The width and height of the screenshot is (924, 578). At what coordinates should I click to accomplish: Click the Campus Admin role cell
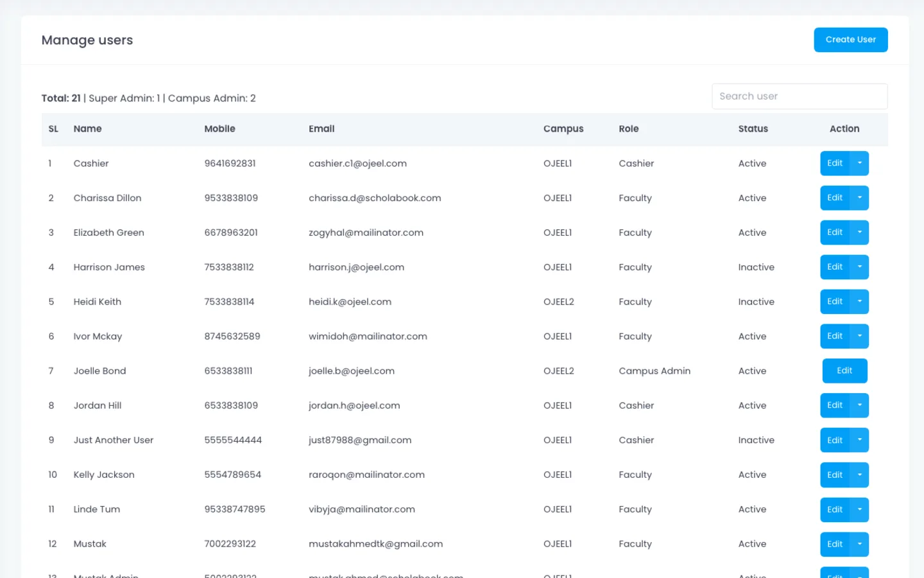pos(654,371)
